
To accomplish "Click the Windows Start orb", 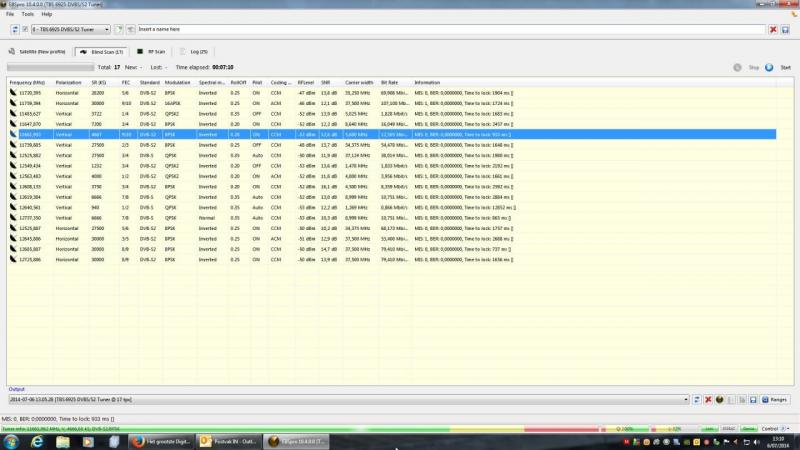I will click(x=12, y=441).
